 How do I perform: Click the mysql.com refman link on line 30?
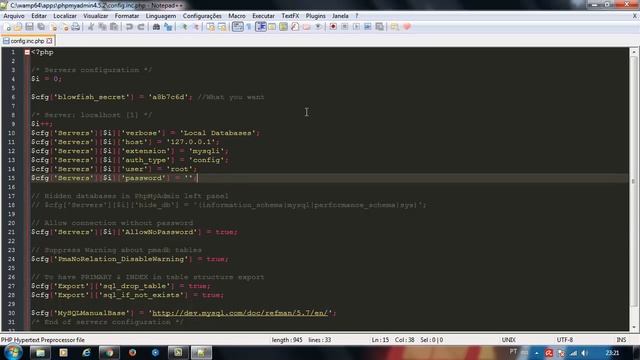(x=240, y=313)
